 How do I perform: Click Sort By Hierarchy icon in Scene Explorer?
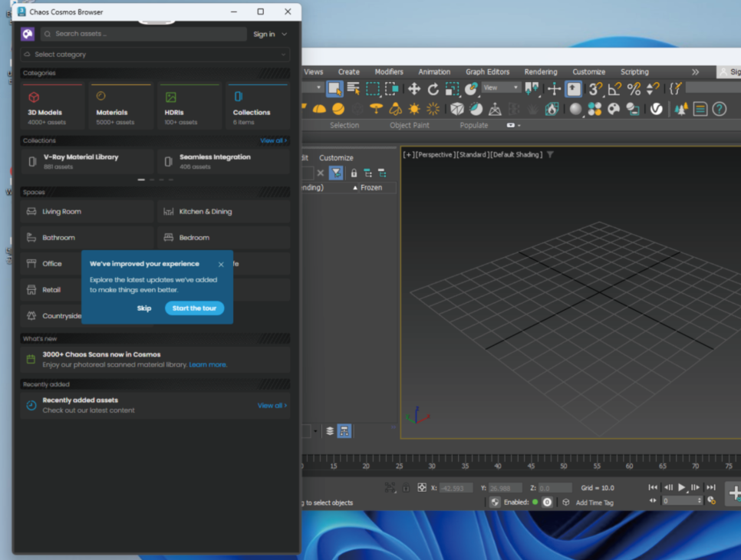(x=344, y=431)
